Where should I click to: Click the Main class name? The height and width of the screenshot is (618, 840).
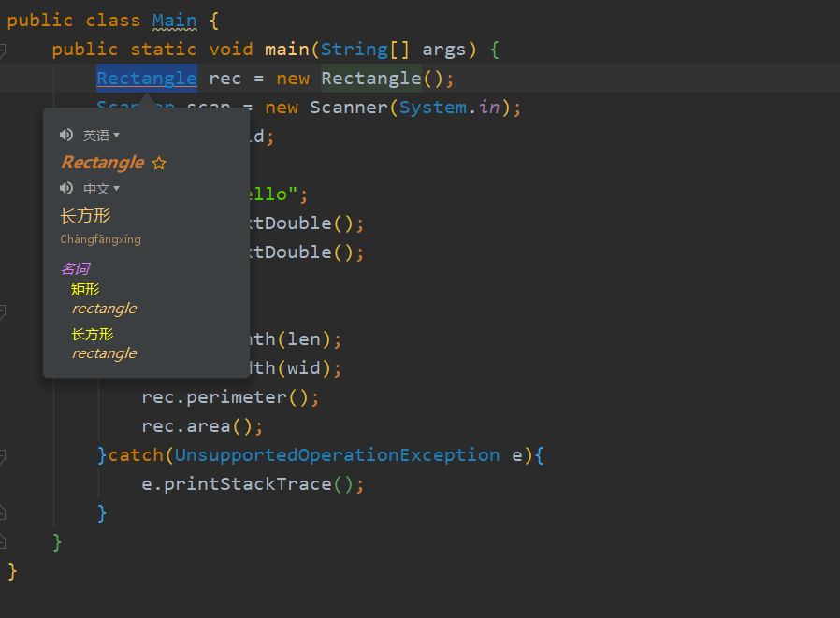(175, 21)
